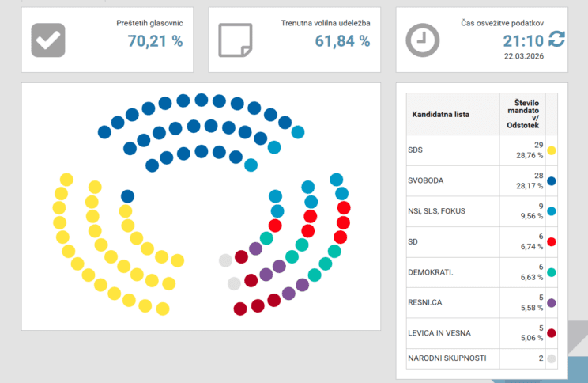The width and height of the screenshot is (588, 383).
Task: Click the clock icon for refresh time
Action: 422,40
